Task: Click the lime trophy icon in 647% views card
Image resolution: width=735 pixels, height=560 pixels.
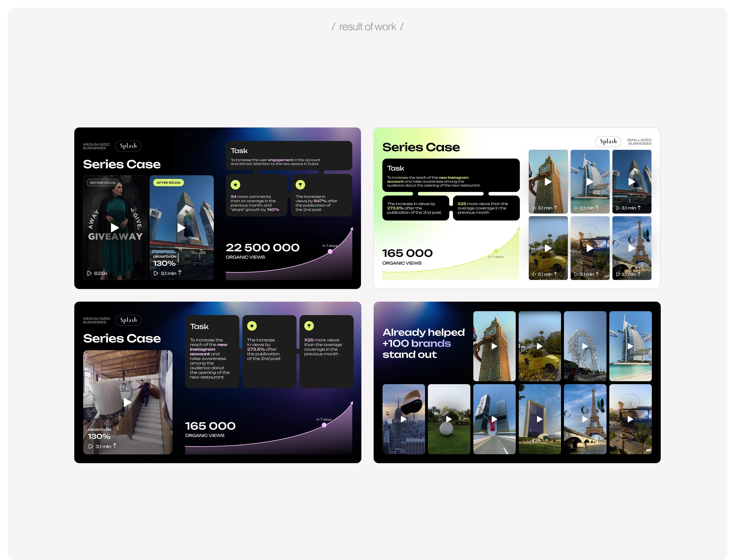Action: click(x=300, y=185)
